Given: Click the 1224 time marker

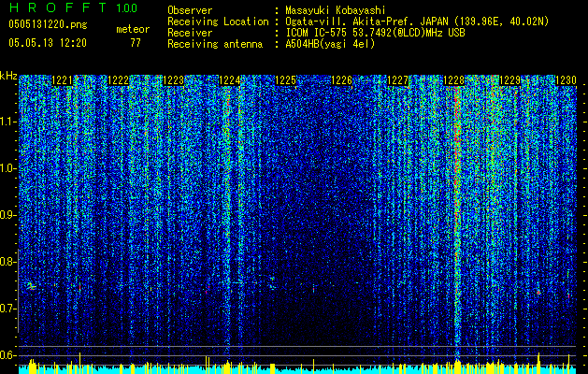Looking at the screenshot, I should pos(230,80).
